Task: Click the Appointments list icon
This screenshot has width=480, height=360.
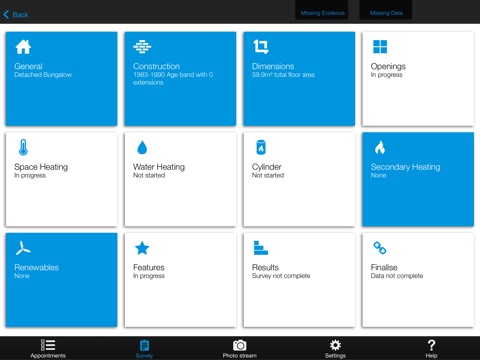Action: click(x=48, y=345)
